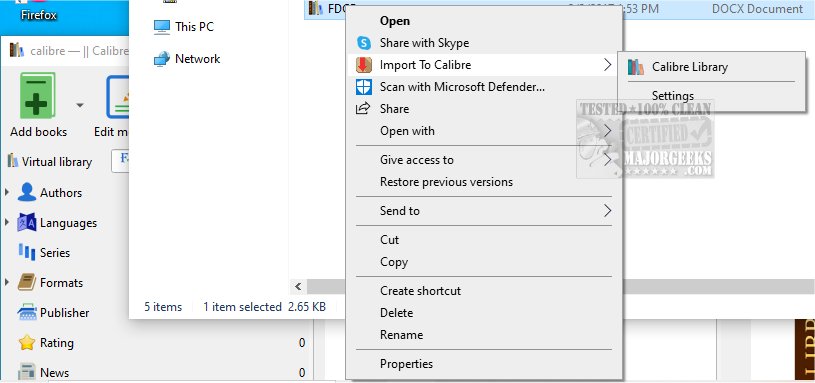The height and width of the screenshot is (383, 815).
Task: Choose Copy in the context menu
Action: pos(394,262)
